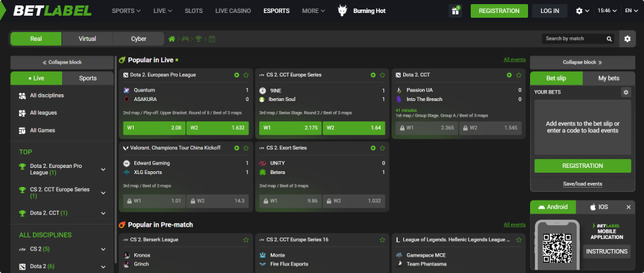Viewport: 644px width, 273px height.
Task: Open the gift bonuses icon
Action: [x=455, y=11]
